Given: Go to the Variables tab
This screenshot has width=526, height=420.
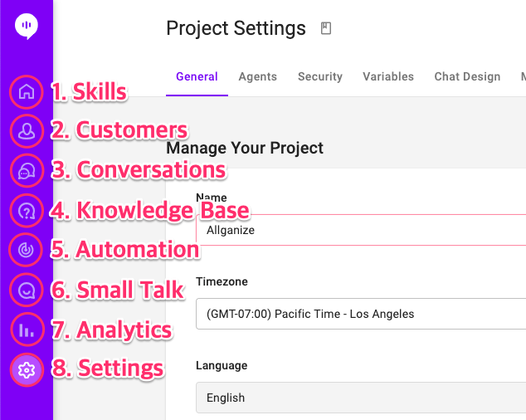Looking at the screenshot, I should (388, 76).
